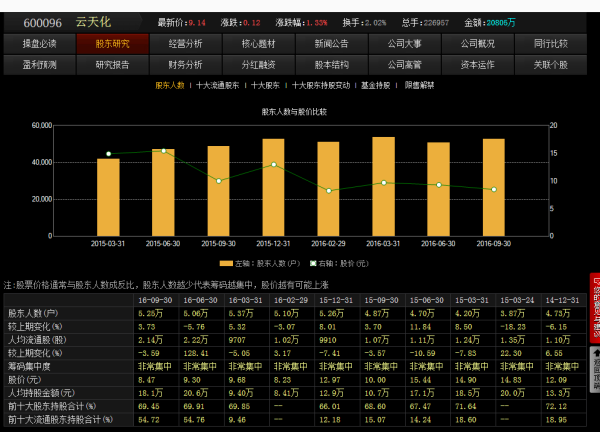This screenshot has width=600, height=432.
Task: Click the 8.47 stock price cell
Action: click(147, 380)
